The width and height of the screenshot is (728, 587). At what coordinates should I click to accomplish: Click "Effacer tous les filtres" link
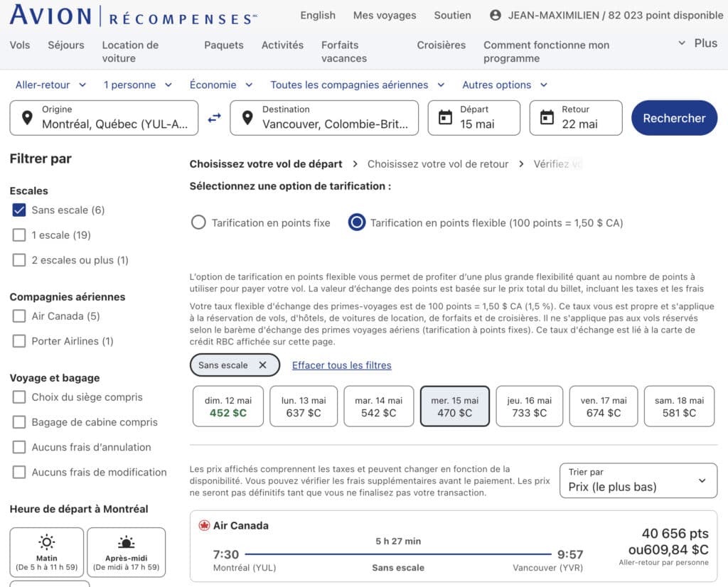pyautogui.click(x=342, y=365)
